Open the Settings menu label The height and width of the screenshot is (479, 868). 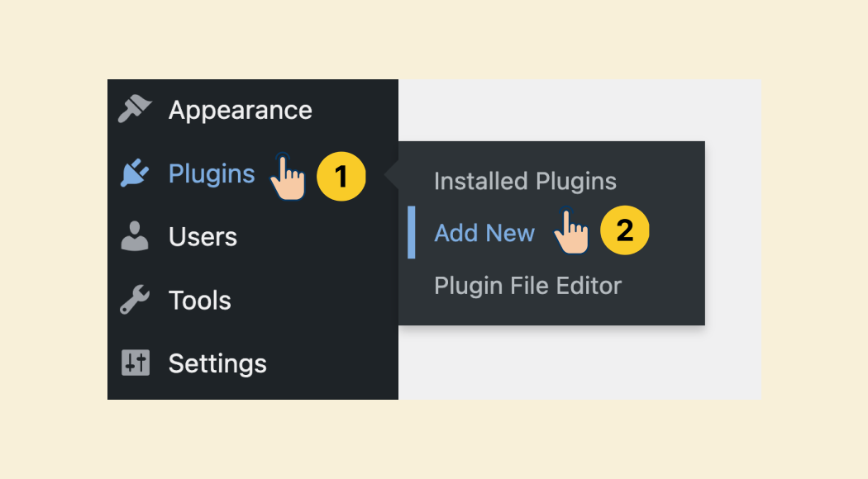pos(217,364)
